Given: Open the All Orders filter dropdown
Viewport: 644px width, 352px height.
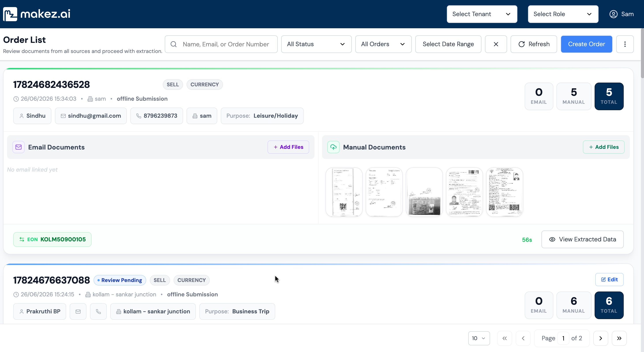Looking at the screenshot, I should tap(383, 44).
